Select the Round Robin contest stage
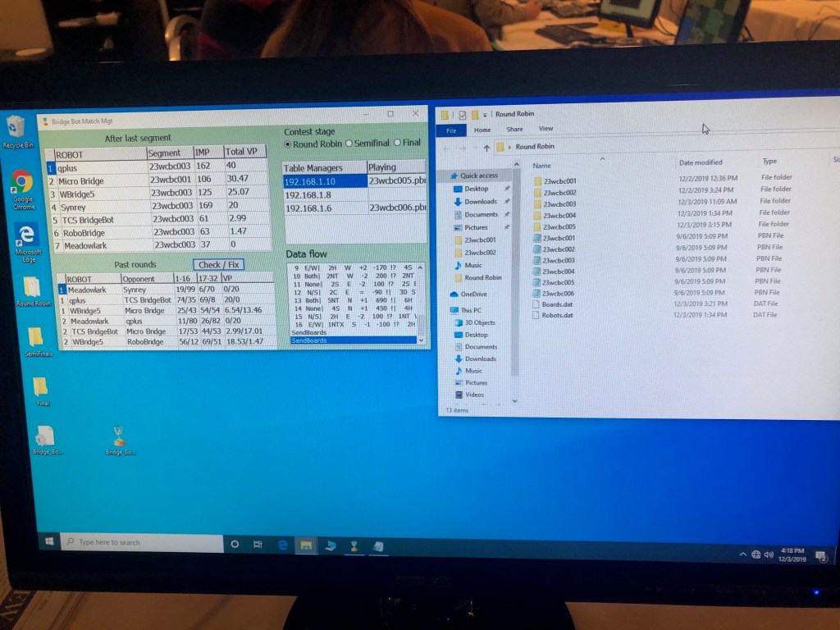 pos(288,144)
